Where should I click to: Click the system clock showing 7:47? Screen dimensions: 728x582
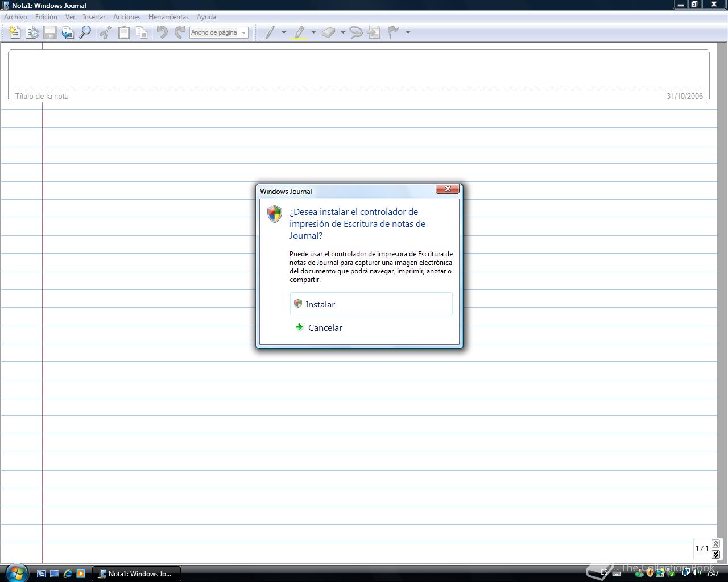pos(713,573)
